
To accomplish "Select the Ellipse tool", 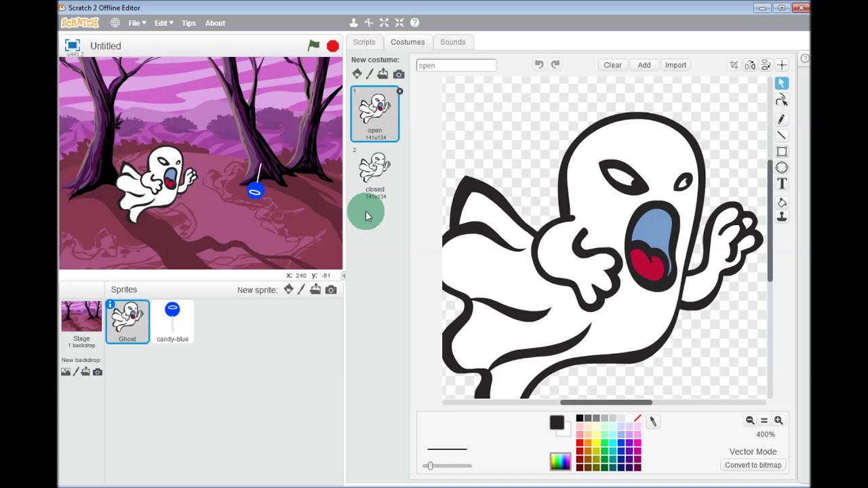I will [781, 167].
